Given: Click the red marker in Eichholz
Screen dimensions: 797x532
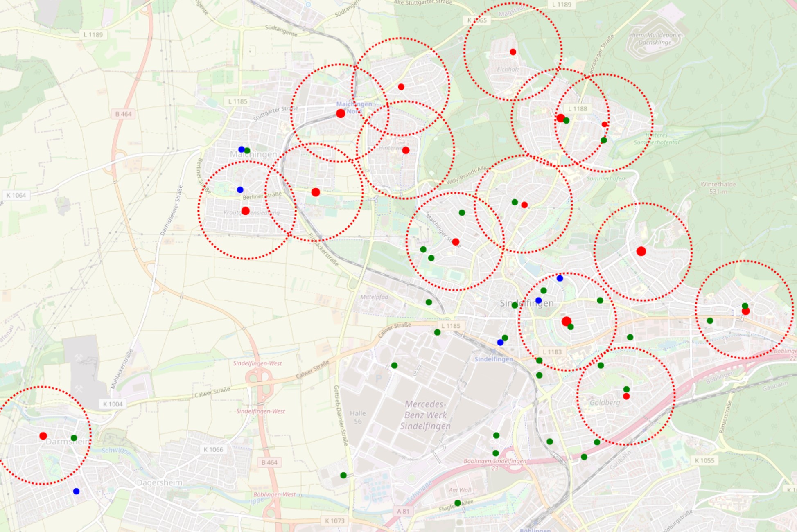Looking at the screenshot, I should [x=513, y=52].
